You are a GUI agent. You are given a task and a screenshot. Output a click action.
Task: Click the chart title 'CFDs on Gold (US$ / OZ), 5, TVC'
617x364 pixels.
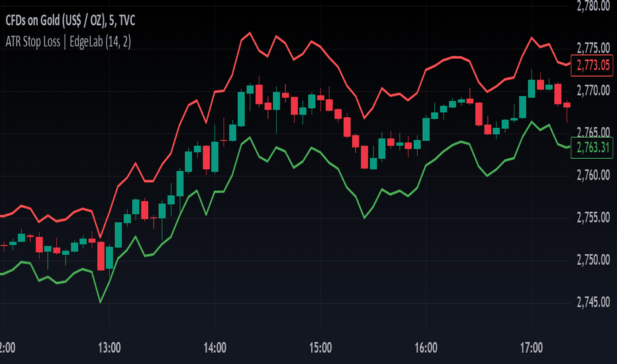point(70,21)
